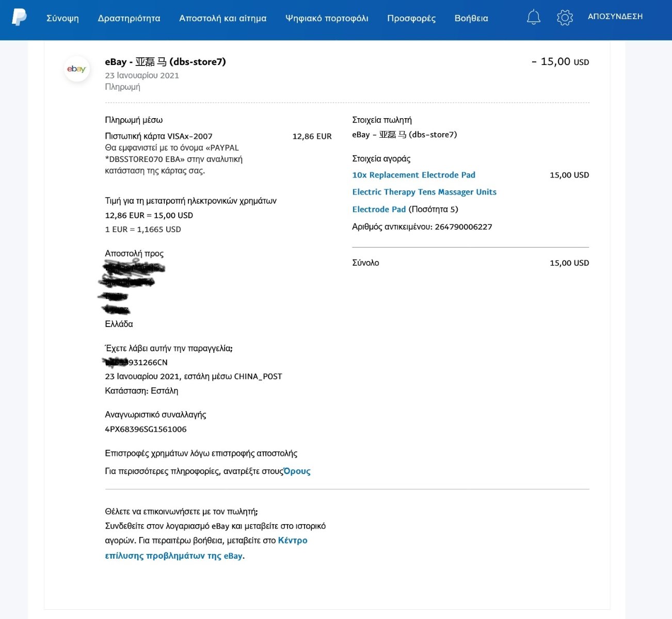This screenshot has height=619, width=672.
Task: Open the 10x Replacement Electrode Pad link
Action: click(413, 175)
